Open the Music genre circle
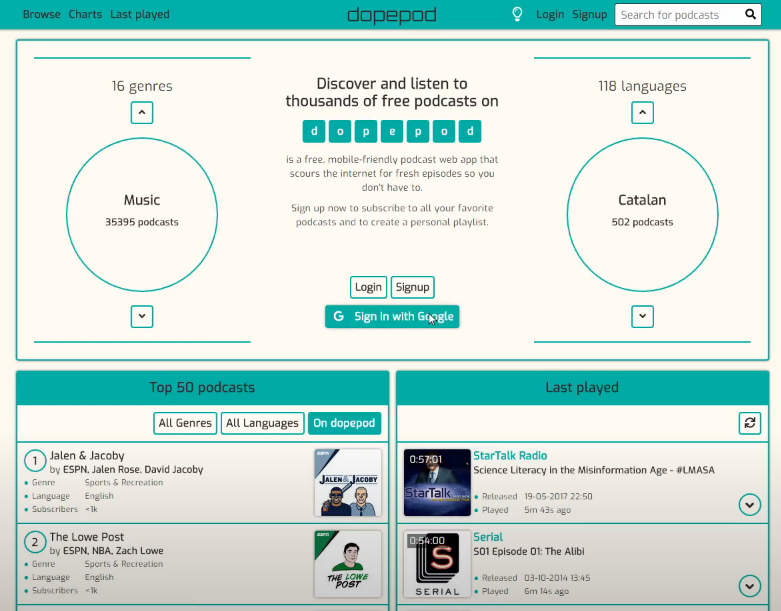The image size is (781, 611). pos(142,215)
